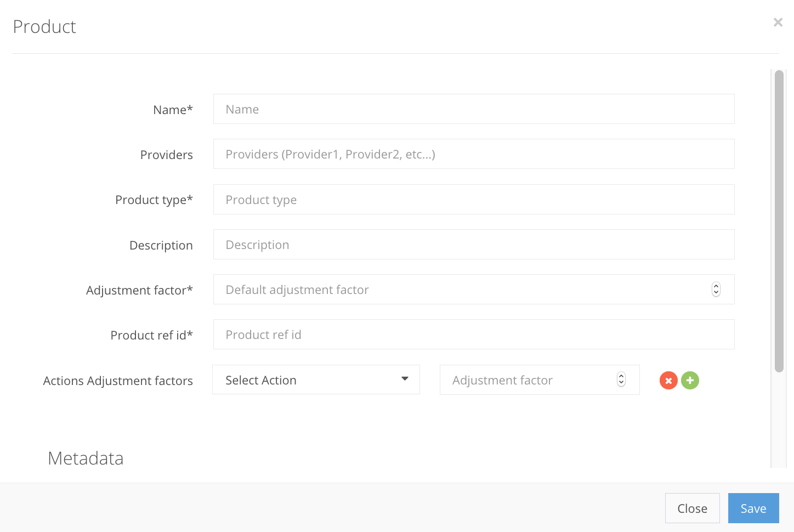Click the Product ref id input field
This screenshot has width=794, height=532.
(x=474, y=334)
